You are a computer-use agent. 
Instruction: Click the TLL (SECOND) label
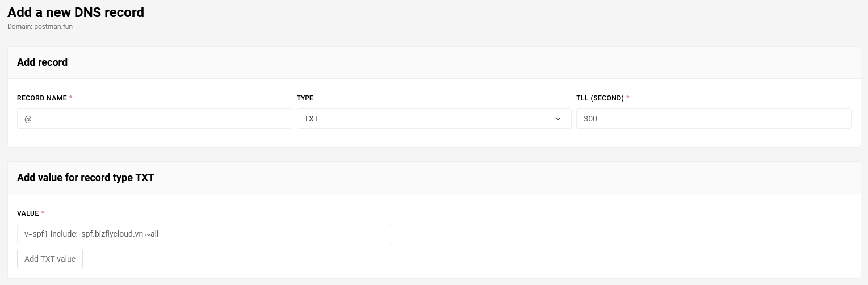pos(600,98)
